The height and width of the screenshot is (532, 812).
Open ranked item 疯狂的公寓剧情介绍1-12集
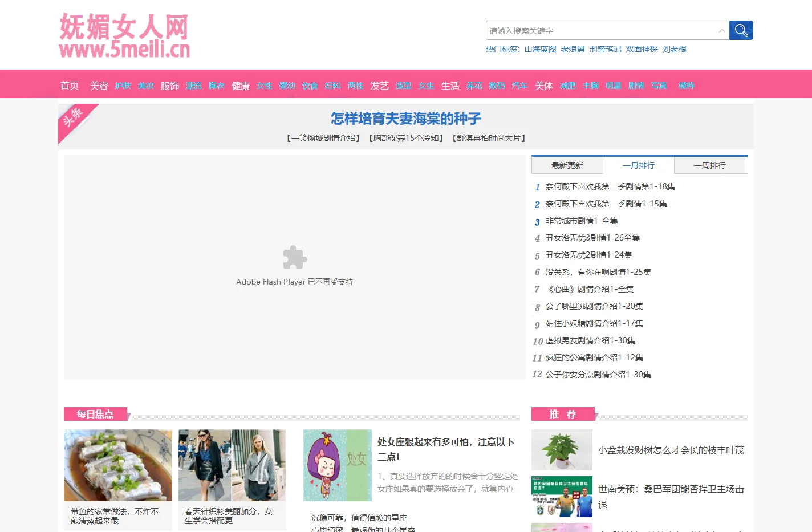tap(594, 358)
